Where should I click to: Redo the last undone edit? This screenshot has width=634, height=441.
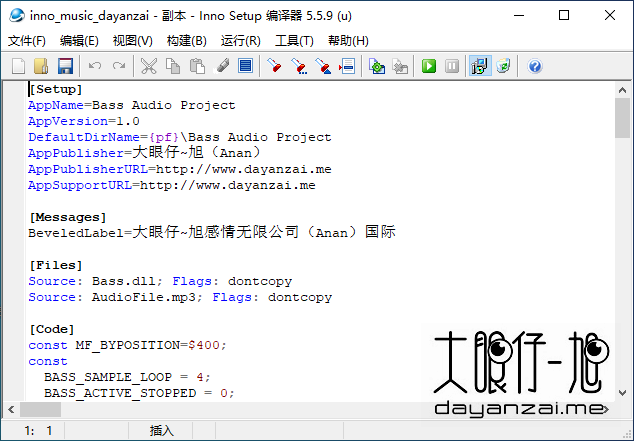tap(119, 66)
